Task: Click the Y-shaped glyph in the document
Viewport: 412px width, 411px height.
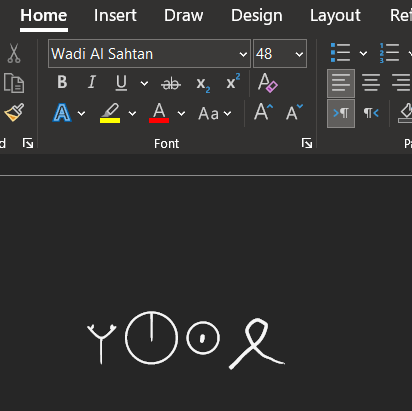Action: pyautogui.click(x=102, y=343)
